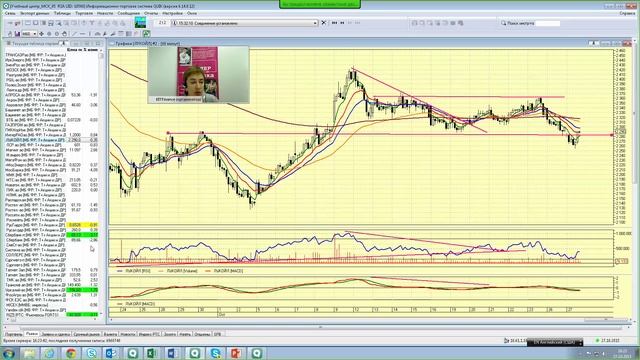Open the Окна menu
Image resolution: width=640 pixels, height=360 pixels.
pyautogui.click(x=192, y=13)
